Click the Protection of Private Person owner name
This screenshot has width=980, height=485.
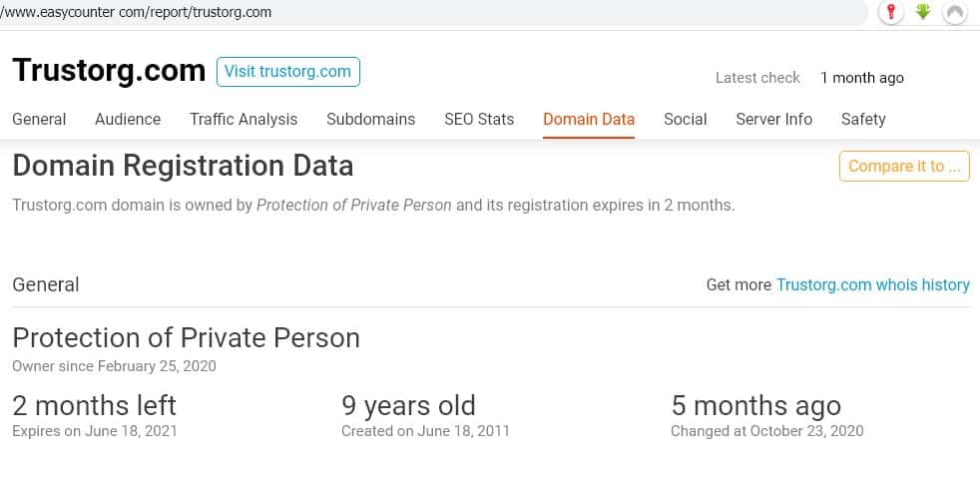(x=186, y=337)
